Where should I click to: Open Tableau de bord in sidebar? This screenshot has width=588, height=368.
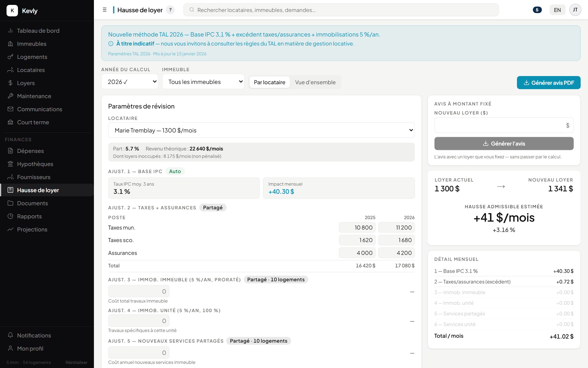click(x=47, y=31)
